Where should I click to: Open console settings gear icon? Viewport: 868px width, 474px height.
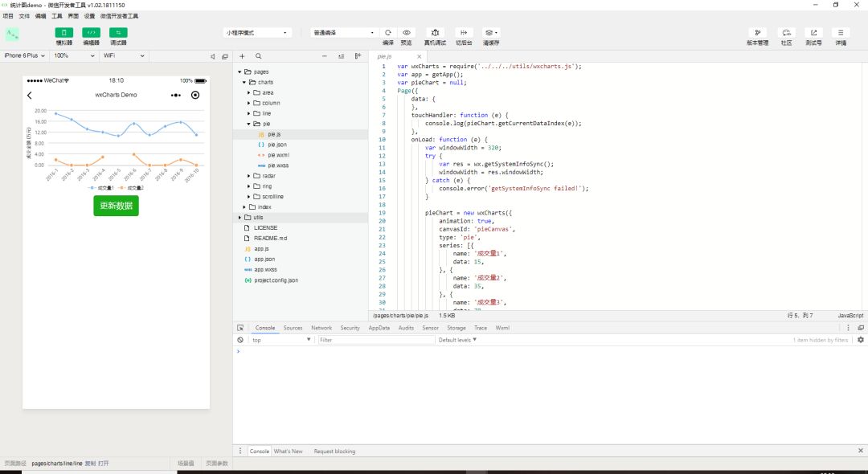[x=860, y=340]
